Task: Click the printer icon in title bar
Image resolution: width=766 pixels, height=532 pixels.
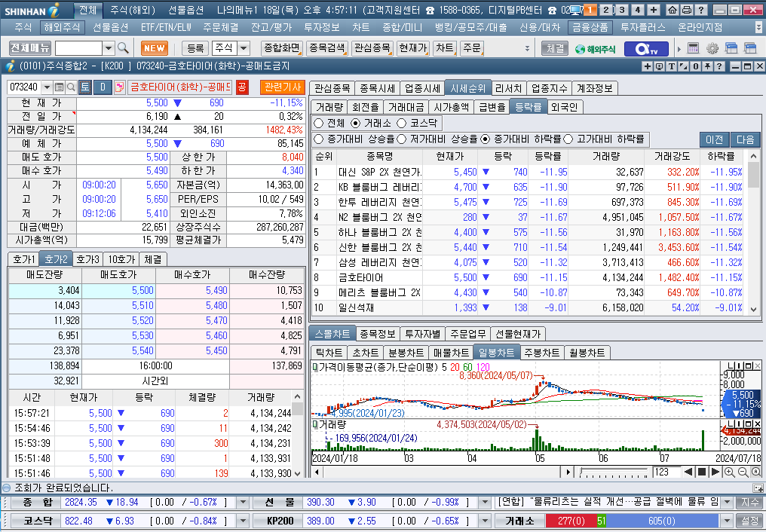Action: tap(686, 10)
